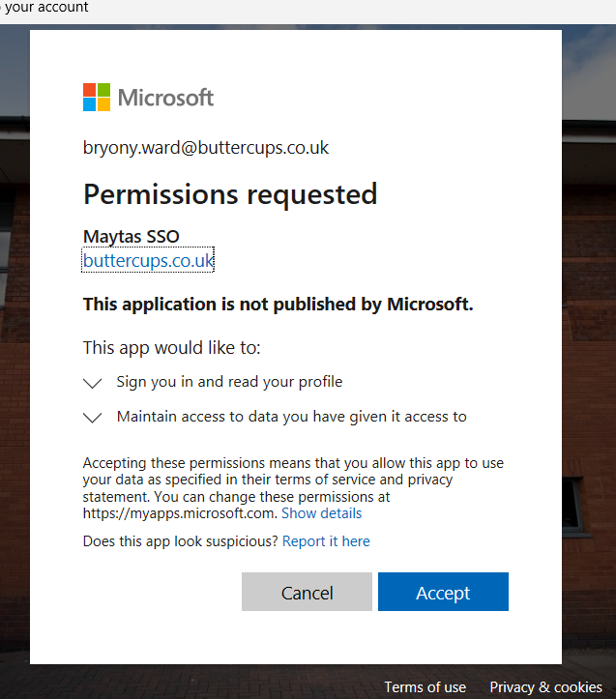Open Privacy & cookies footer link
Image resolution: width=616 pixels, height=699 pixels.
[x=545, y=687]
